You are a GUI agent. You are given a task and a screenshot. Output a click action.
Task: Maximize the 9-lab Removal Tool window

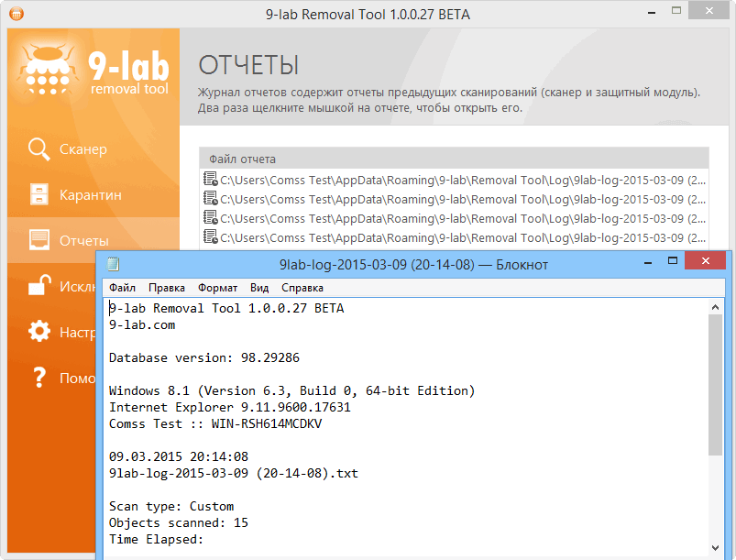pyautogui.click(x=676, y=10)
